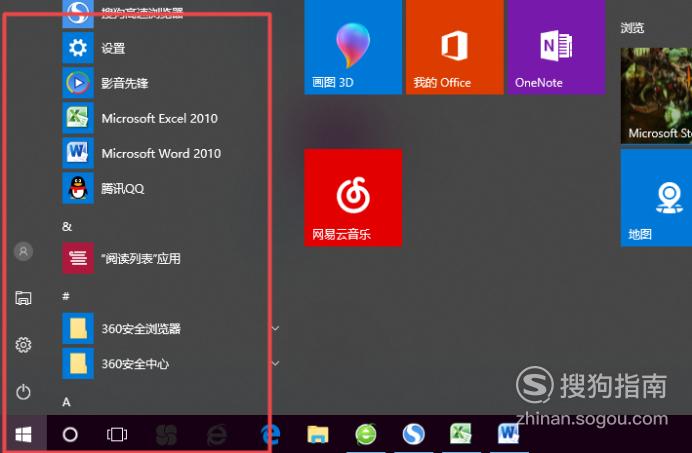Click the dimmed fan-shaped taskbar icon
This screenshot has width=692, height=453.
[167, 435]
